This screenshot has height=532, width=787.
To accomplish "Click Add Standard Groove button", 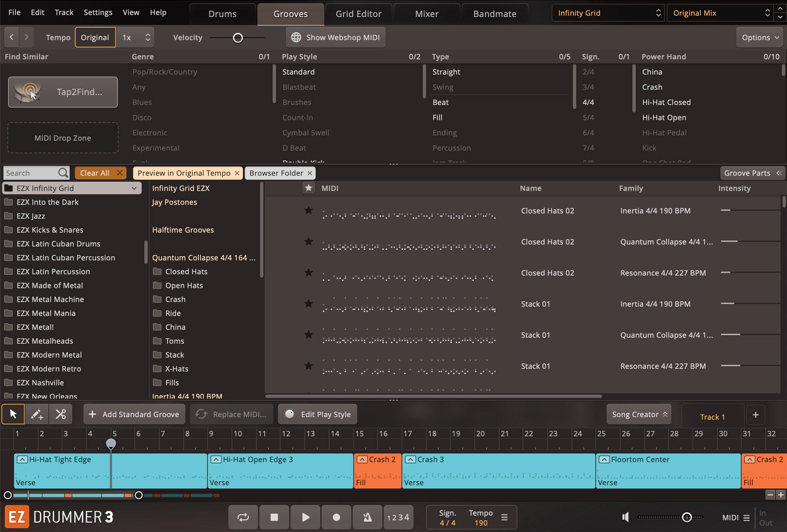I will click(134, 414).
